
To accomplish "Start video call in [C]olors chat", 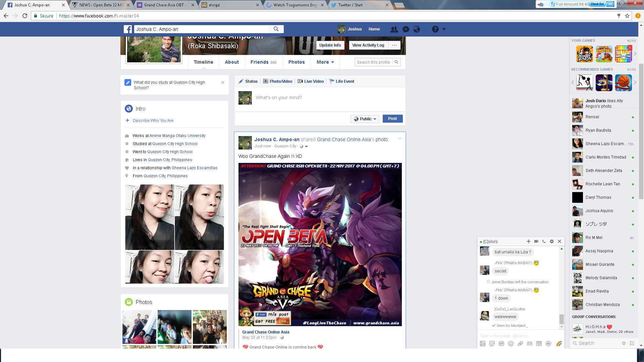I will click(x=536, y=241).
